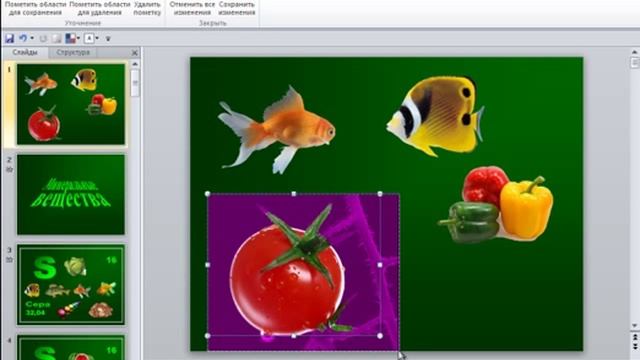Click the top-right marquee handle
Image resolution: width=640 pixels, height=360 pixels.
[380, 194]
